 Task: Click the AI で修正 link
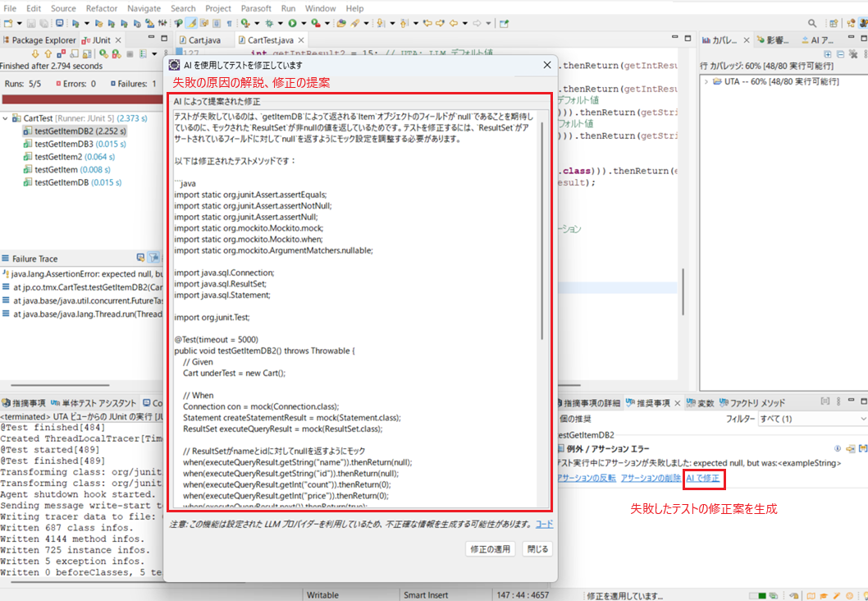click(703, 478)
